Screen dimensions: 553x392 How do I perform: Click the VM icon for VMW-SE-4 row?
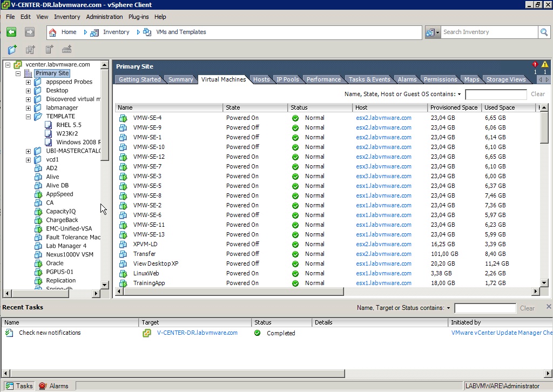point(123,118)
